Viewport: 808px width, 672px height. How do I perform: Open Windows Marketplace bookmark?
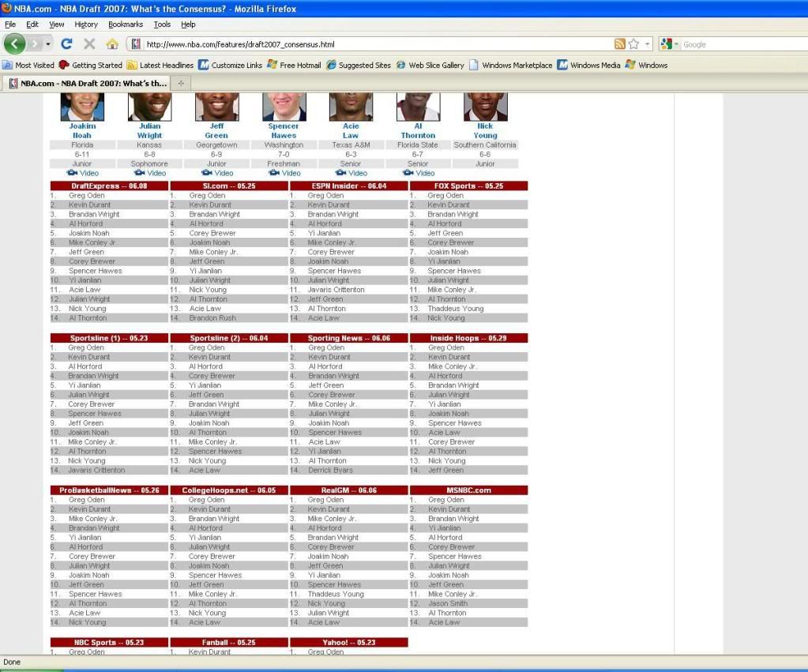click(x=511, y=65)
